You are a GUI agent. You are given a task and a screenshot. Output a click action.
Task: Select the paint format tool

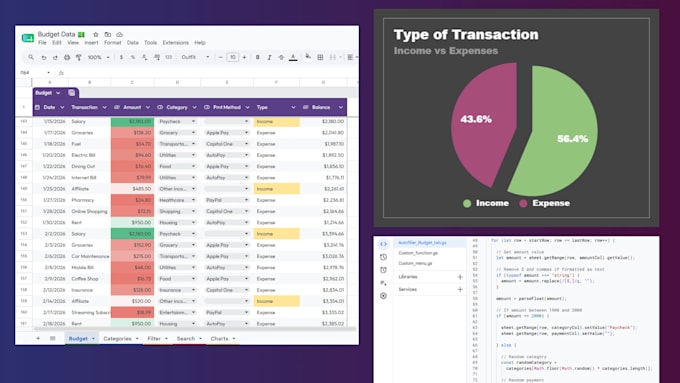(x=78, y=57)
